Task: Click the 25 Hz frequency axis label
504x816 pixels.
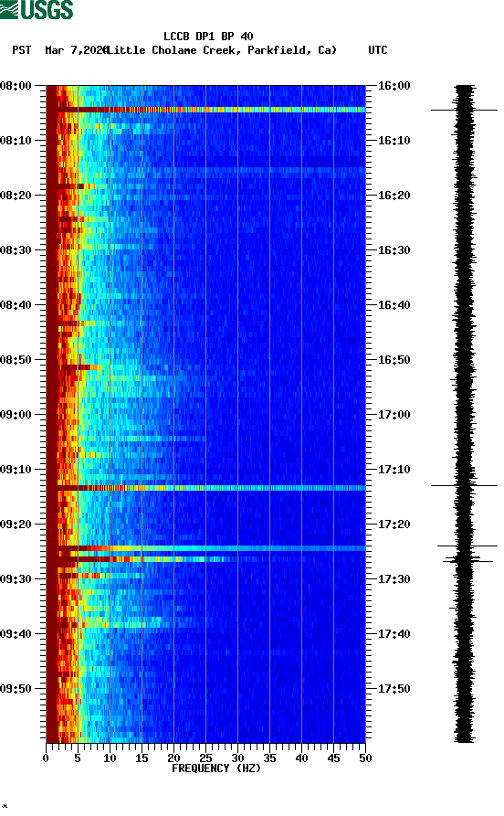Action: (205, 758)
